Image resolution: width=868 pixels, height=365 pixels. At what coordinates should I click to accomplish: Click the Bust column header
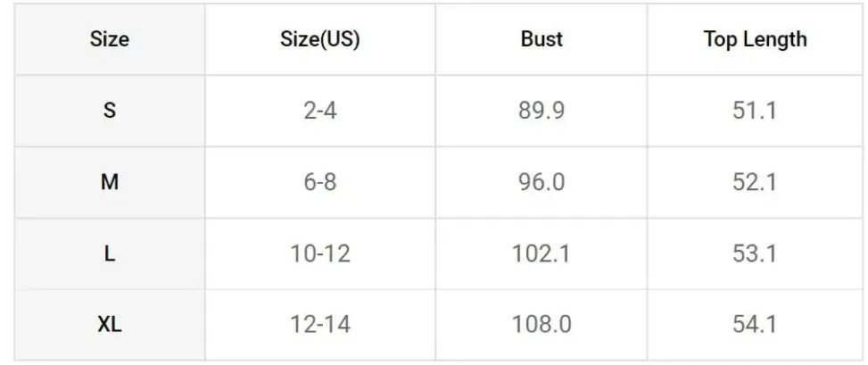pos(541,39)
